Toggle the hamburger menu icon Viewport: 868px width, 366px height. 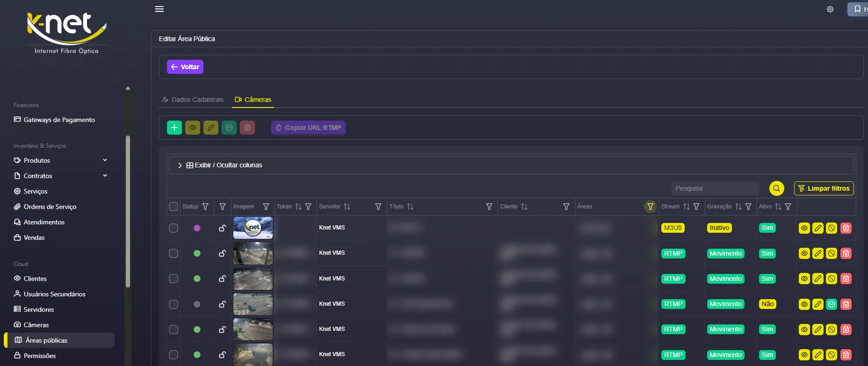tap(159, 9)
